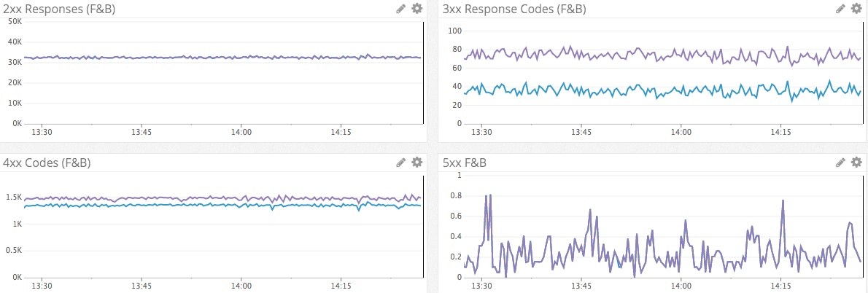Viewport: 868px width, 293px height.
Task: Click the gear icon on 5xx F&B panel
Action: pos(856,163)
